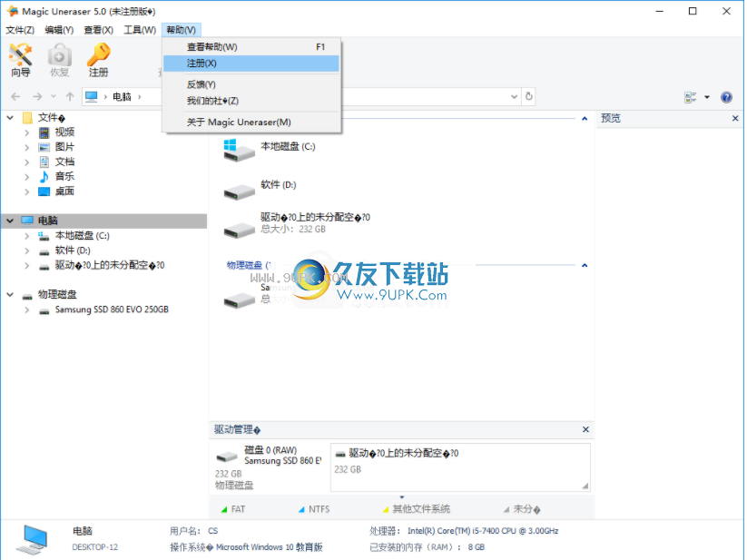Collapse the first drive group section arrow

coord(585,119)
